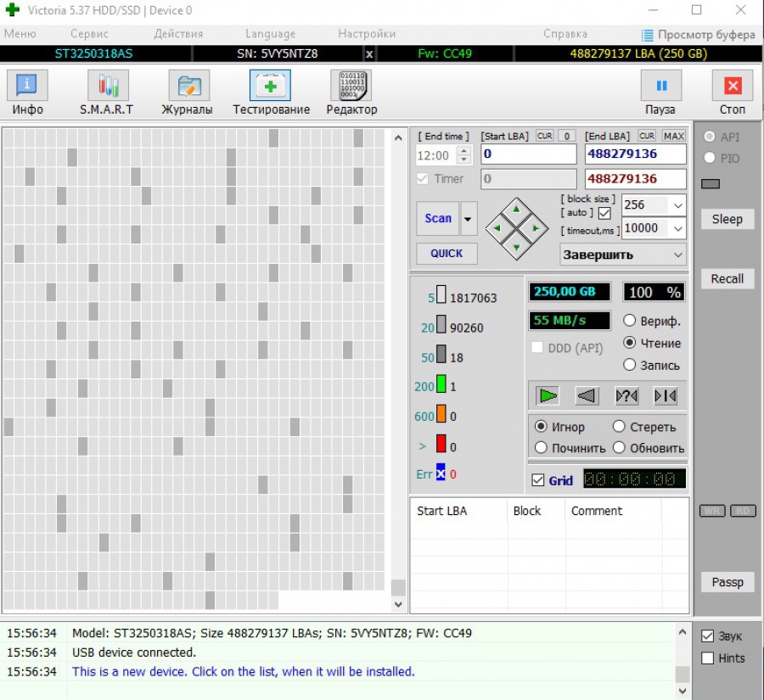
Task: Open the Инфо drive information panel
Action: coord(27,92)
